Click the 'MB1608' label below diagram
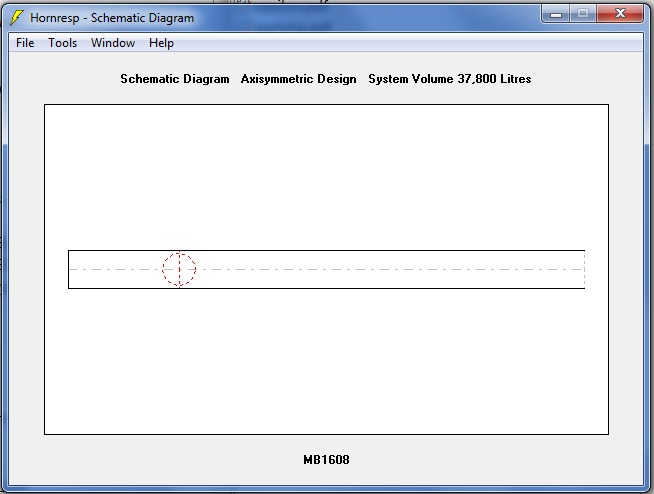Viewport: 654px width, 494px height. click(326, 460)
